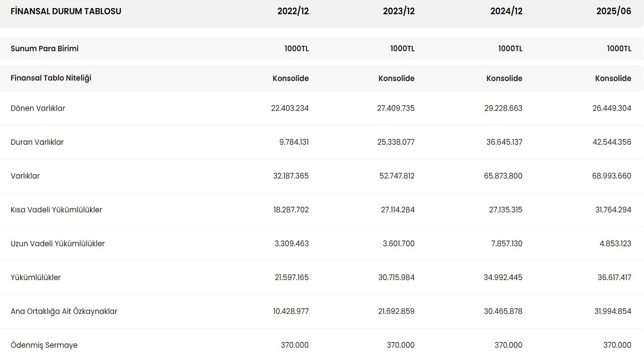Click the Uzun Vadeli Yükümlülükler row label
Image resolution: width=644 pixels, height=362 pixels.
(x=58, y=244)
